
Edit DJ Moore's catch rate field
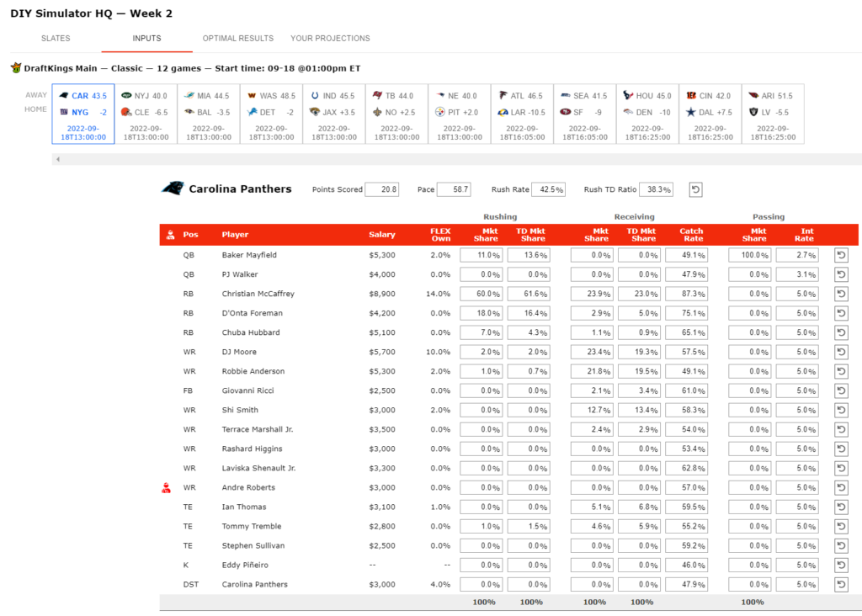[686, 352]
